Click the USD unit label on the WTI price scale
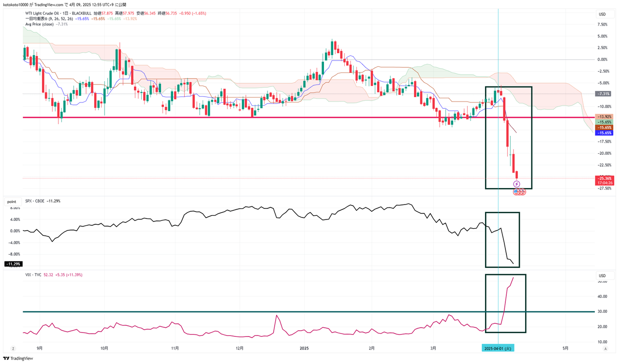 click(602, 14)
